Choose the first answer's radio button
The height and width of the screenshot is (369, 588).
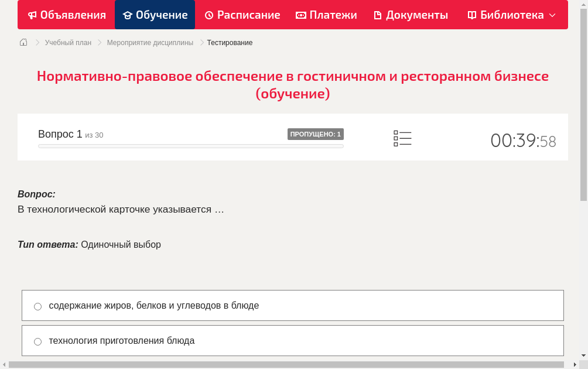(x=37, y=306)
